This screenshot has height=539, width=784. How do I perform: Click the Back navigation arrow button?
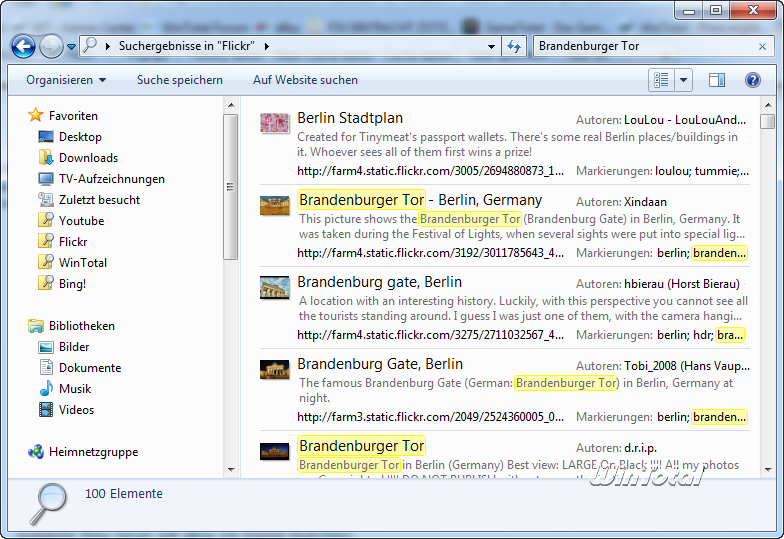(23, 46)
